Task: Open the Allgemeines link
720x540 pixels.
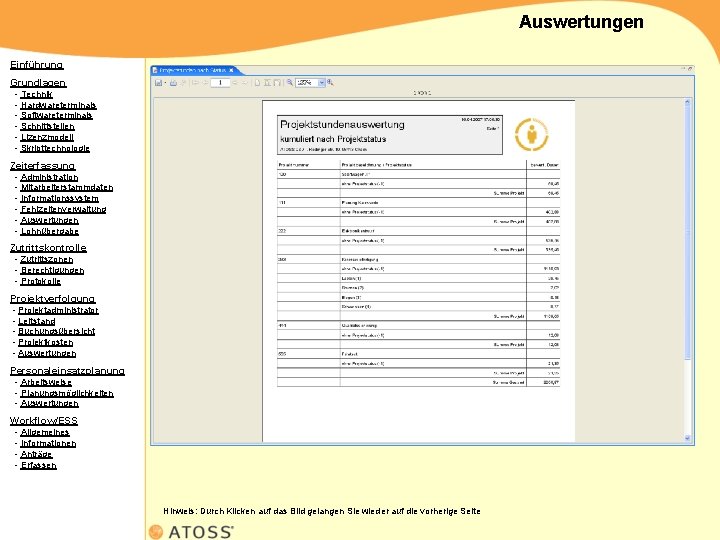Action: click(45, 432)
